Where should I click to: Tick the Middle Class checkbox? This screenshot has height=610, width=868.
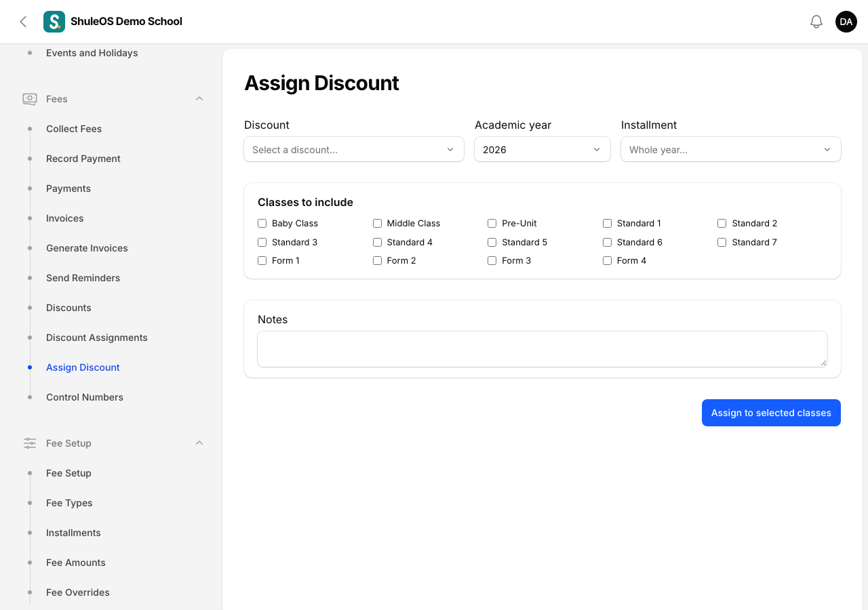[377, 223]
